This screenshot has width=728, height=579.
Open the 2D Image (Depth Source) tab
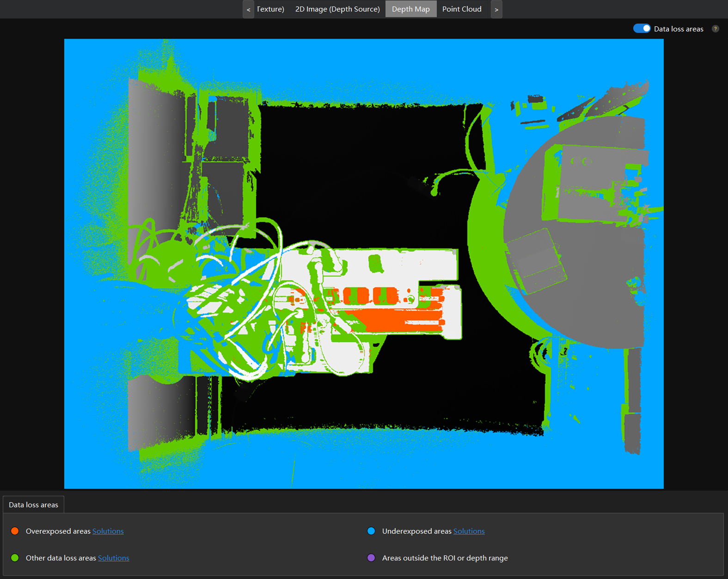point(337,9)
